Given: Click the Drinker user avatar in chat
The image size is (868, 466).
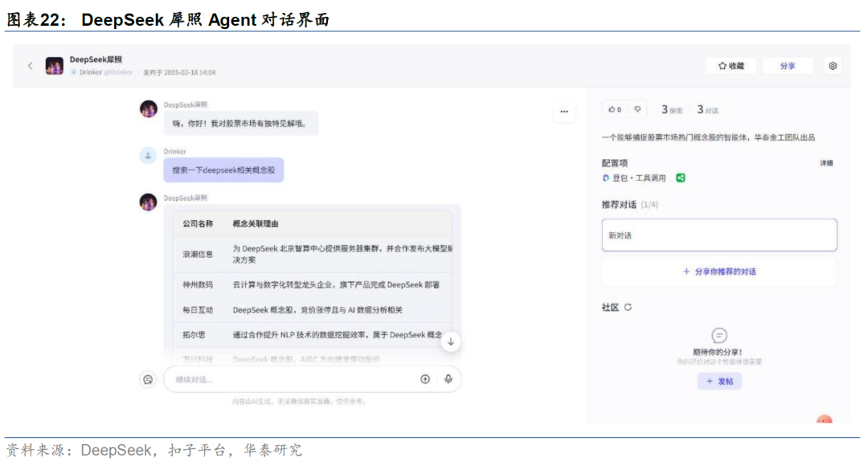Looking at the screenshot, I should (148, 156).
